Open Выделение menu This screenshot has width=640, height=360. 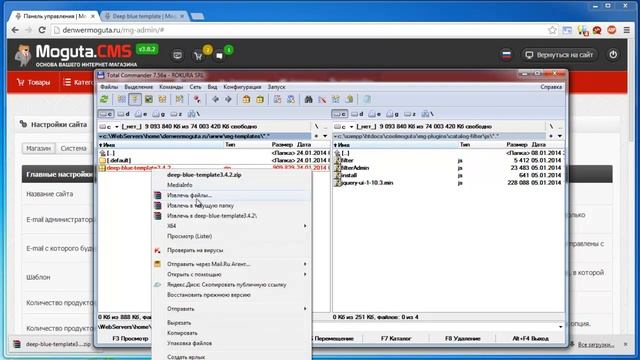(x=139, y=87)
